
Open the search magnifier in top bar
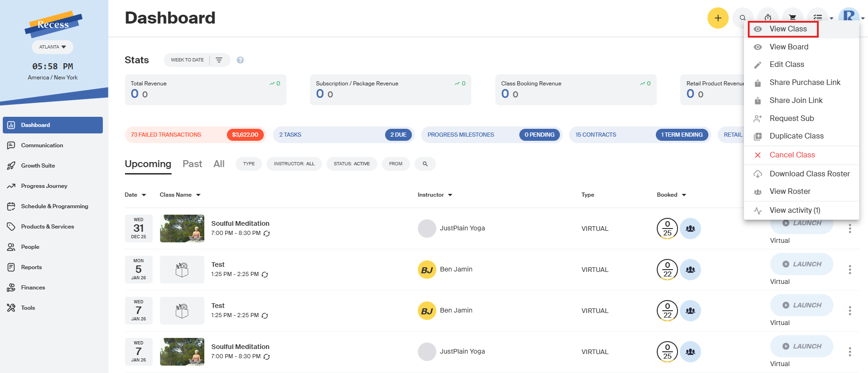pyautogui.click(x=743, y=18)
